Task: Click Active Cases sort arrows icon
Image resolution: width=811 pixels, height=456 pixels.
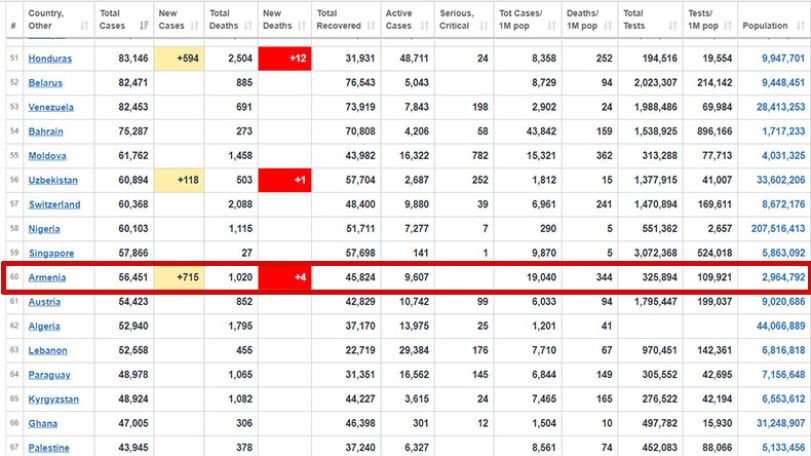Action: [425, 25]
